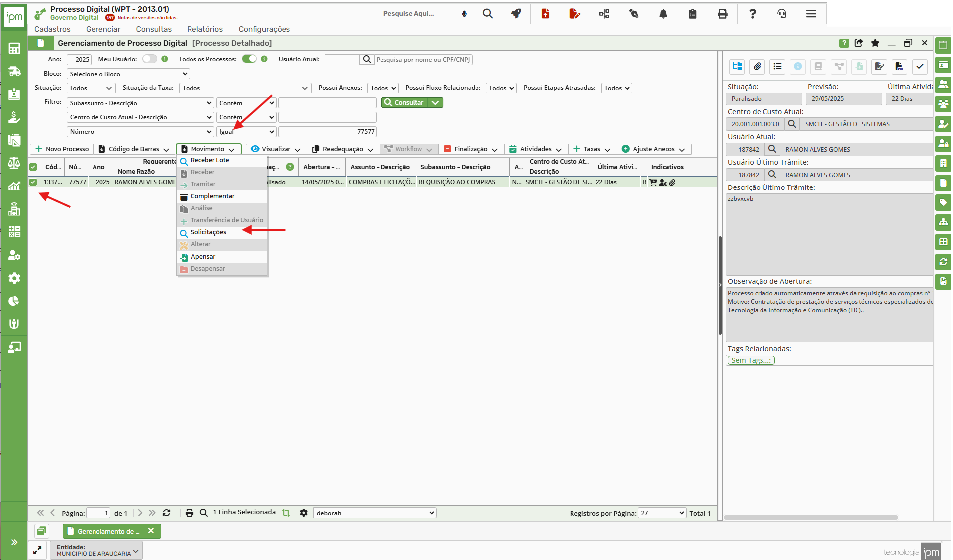Viewport: 953px width, 560px height.
Task: Open the Possui Etapas Atrasadas dropdown
Action: coord(617,88)
